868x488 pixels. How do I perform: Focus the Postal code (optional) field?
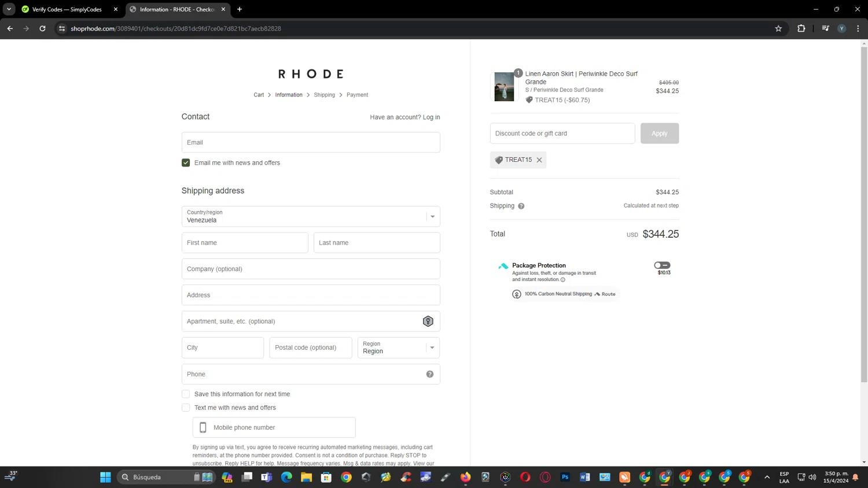click(311, 348)
